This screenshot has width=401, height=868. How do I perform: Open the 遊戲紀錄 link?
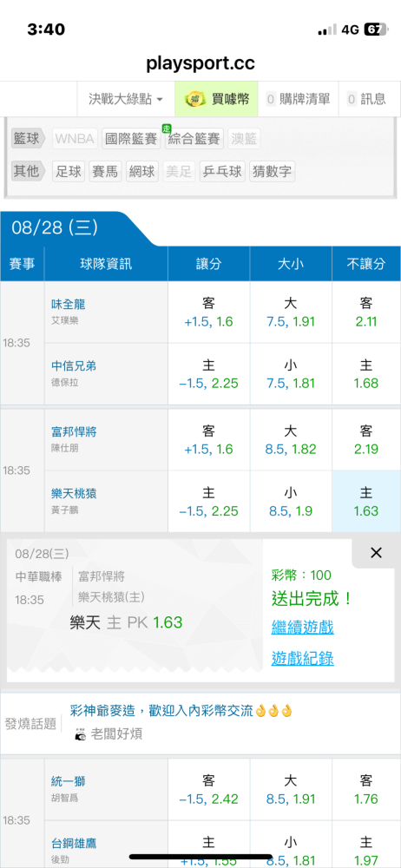[x=302, y=659]
